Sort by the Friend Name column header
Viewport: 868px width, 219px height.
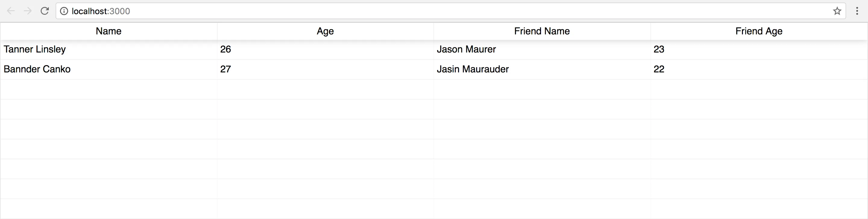tap(542, 31)
